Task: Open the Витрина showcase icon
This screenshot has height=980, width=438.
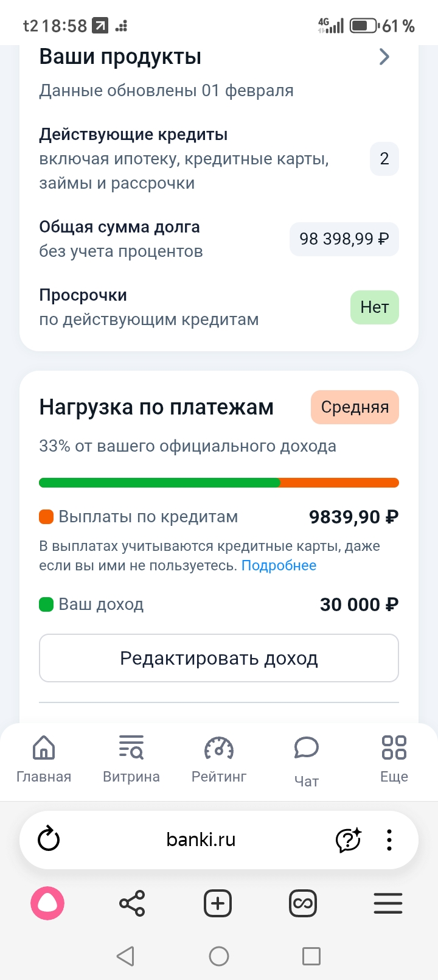Action: click(131, 747)
